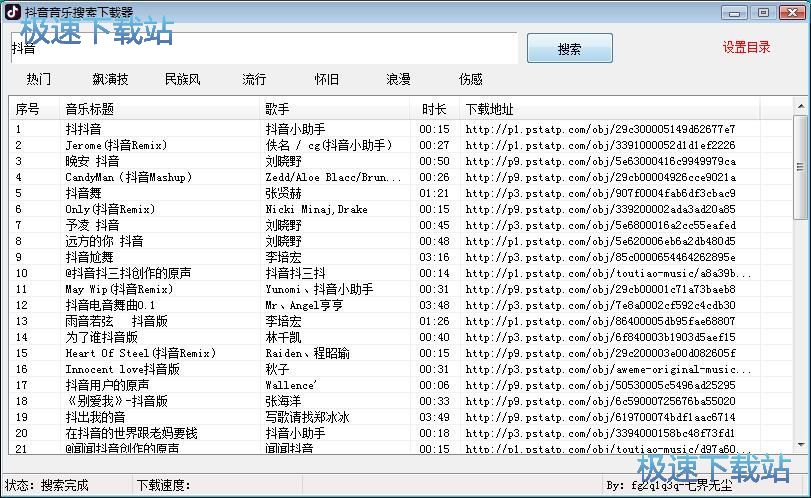Select the song 远方的你 抖音
Image resolution: width=811 pixels, height=498 pixels.
tap(104, 241)
